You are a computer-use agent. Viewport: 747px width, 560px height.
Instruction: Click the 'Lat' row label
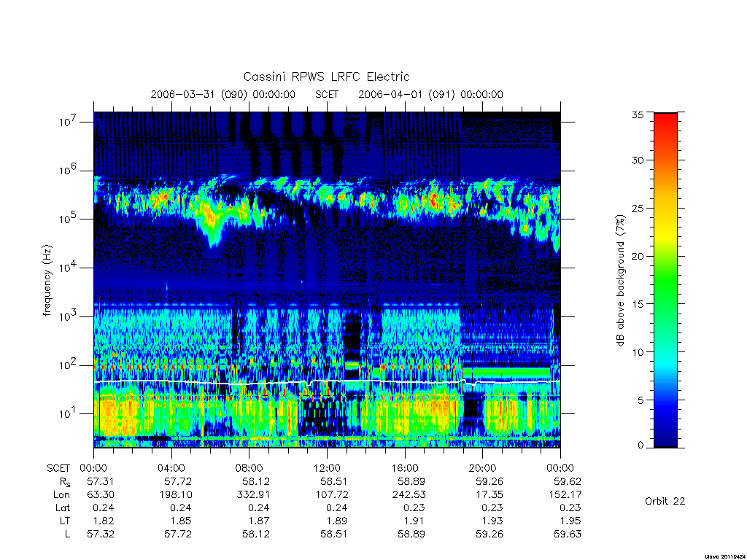click(63, 507)
